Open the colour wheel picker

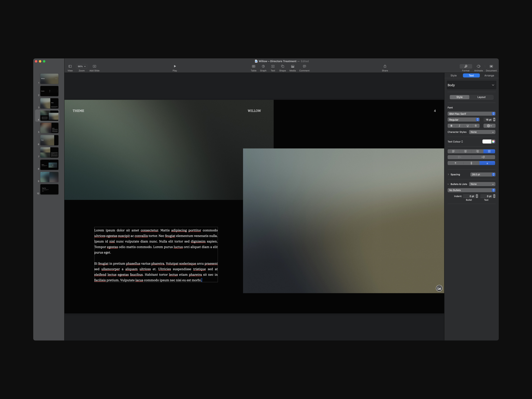pyautogui.click(x=493, y=141)
